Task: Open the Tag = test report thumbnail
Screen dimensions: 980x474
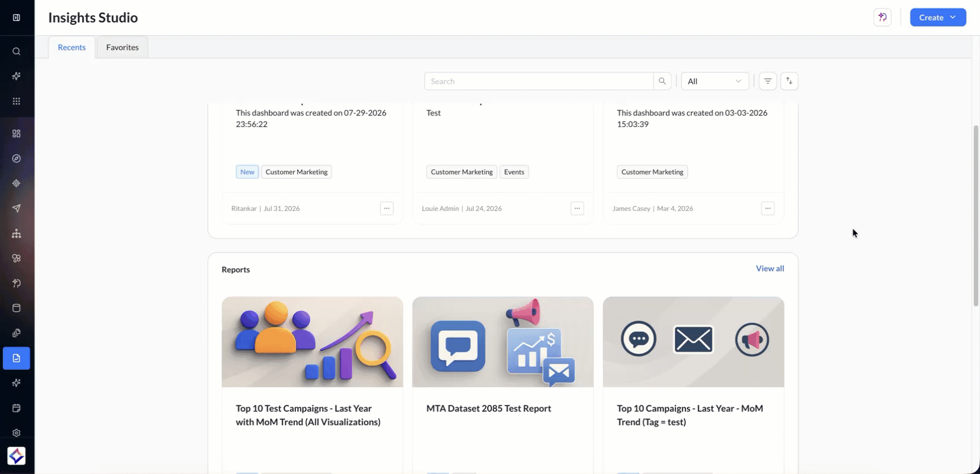Action: coord(694,342)
